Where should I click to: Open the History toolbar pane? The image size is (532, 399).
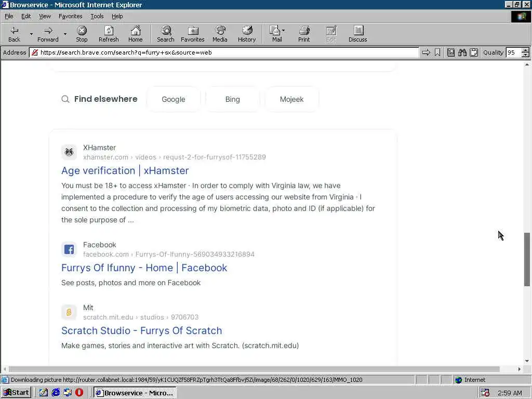[x=247, y=34]
